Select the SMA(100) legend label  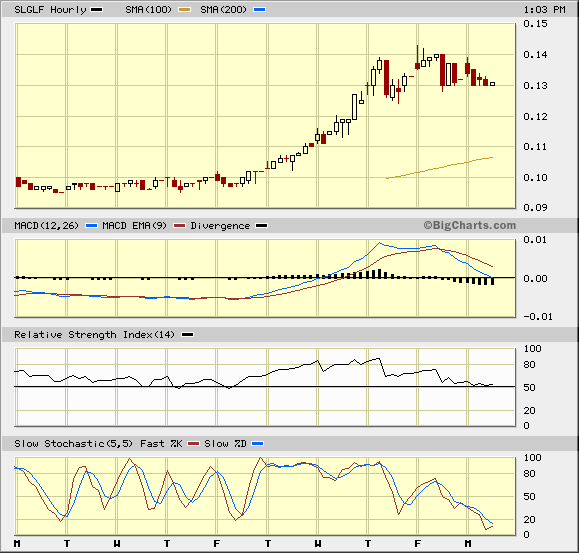point(148,10)
